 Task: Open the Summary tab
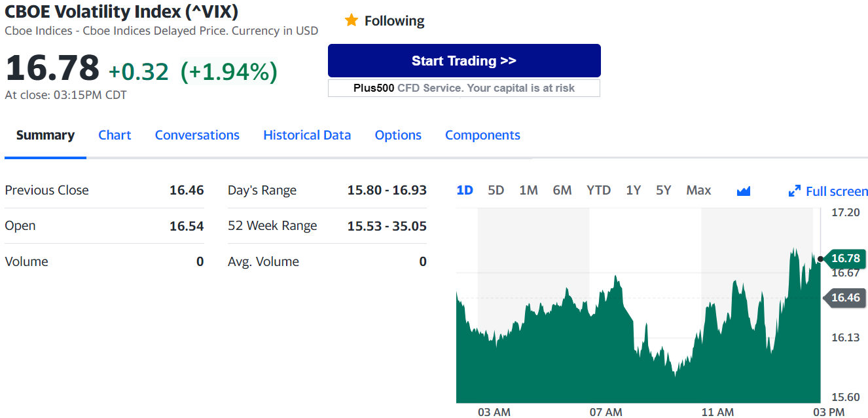point(45,135)
